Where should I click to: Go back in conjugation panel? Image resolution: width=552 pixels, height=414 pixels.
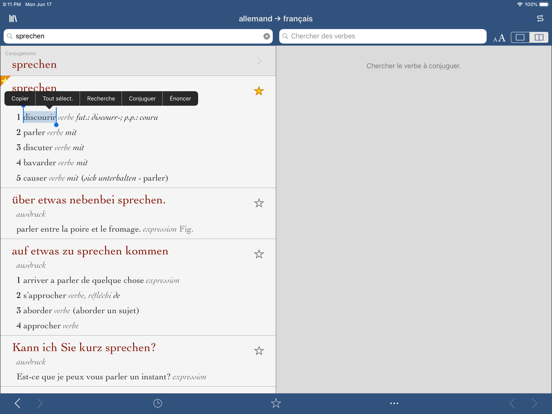[x=512, y=403]
